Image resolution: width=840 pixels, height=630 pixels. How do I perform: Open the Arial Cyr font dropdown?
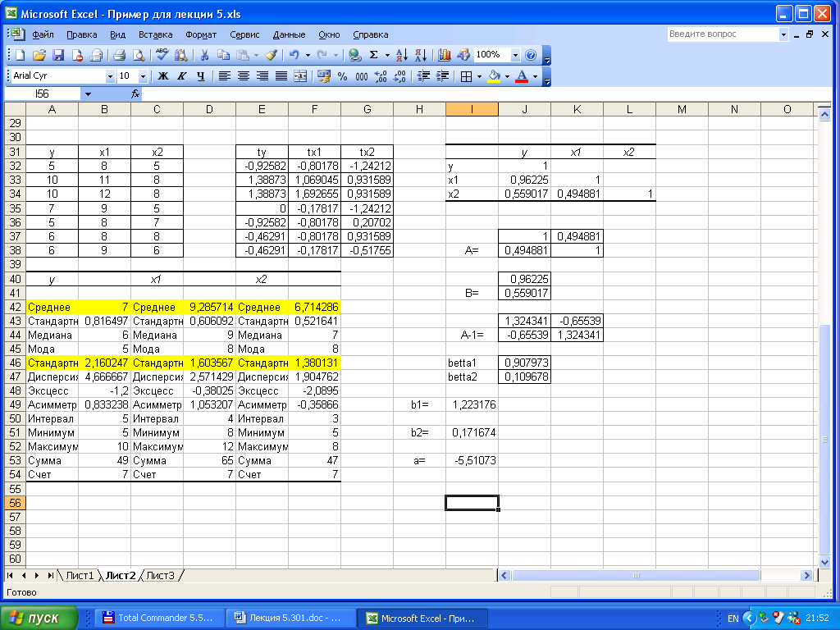110,76
